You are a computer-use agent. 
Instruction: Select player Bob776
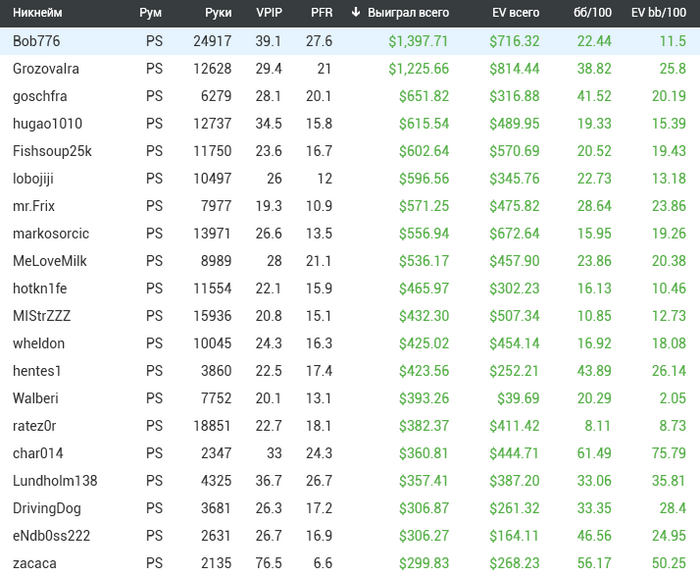(36, 41)
